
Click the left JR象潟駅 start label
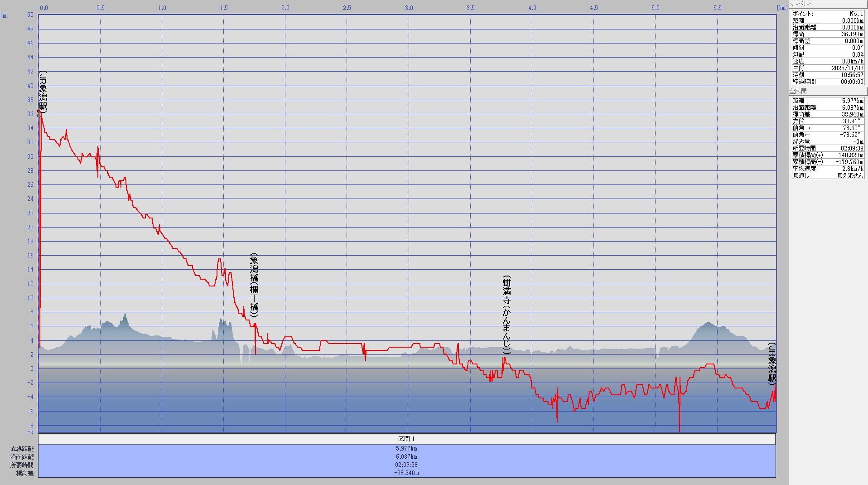pyautogui.click(x=43, y=92)
